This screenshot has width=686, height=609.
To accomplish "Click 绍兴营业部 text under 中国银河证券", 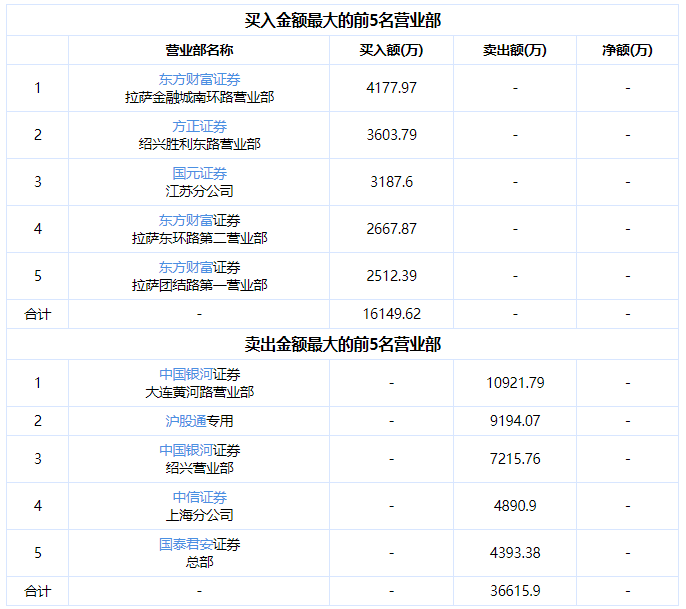I will tap(199, 468).
